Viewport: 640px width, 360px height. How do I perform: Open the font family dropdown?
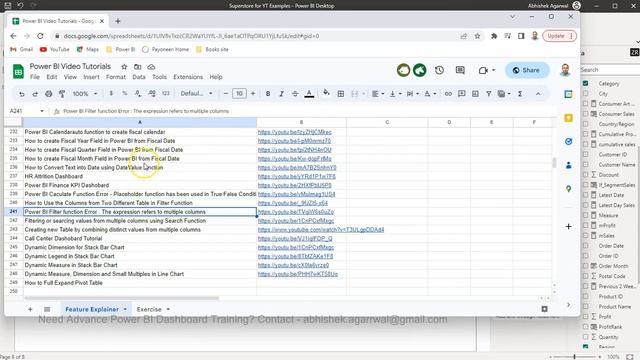point(196,94)
